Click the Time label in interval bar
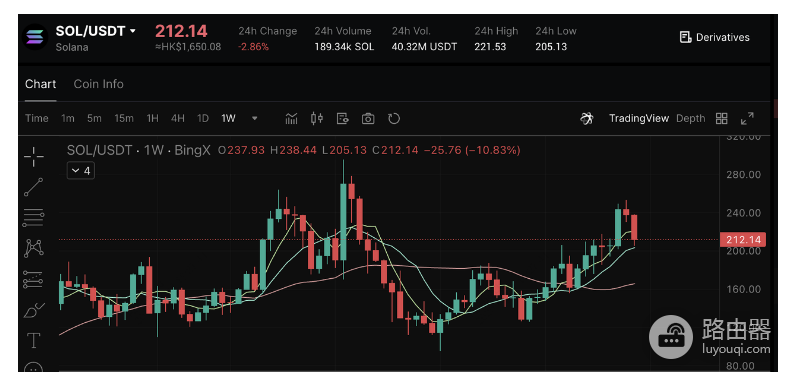The height and width of the screenshot is (377, 789). click(37, 119)
